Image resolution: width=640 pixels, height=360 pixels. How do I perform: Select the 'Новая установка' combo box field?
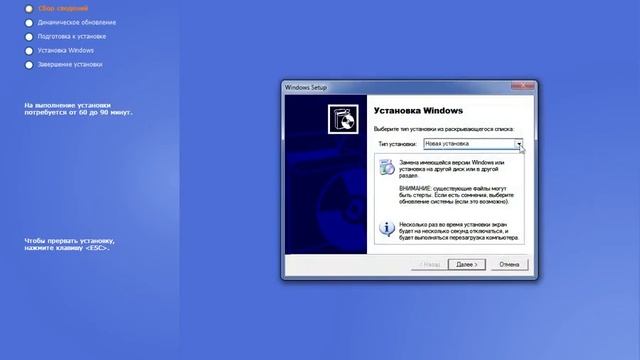point(473,144)
